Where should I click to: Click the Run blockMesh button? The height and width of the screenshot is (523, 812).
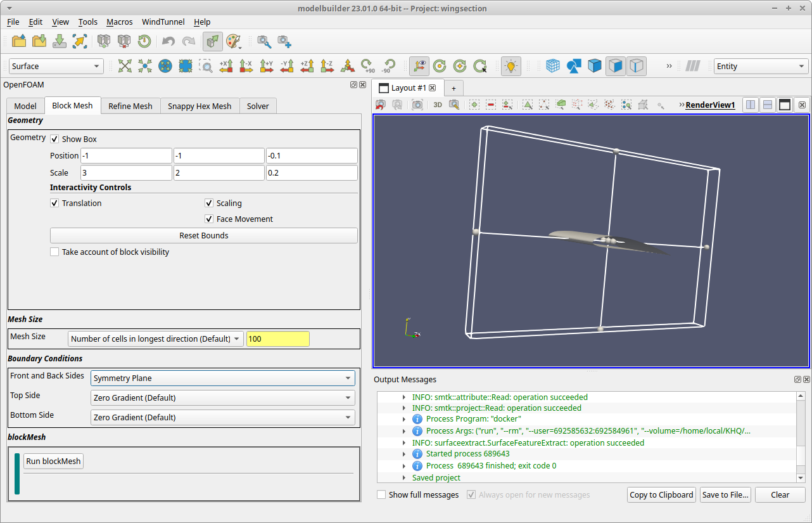pyautogui.click(x=53, y=461)
